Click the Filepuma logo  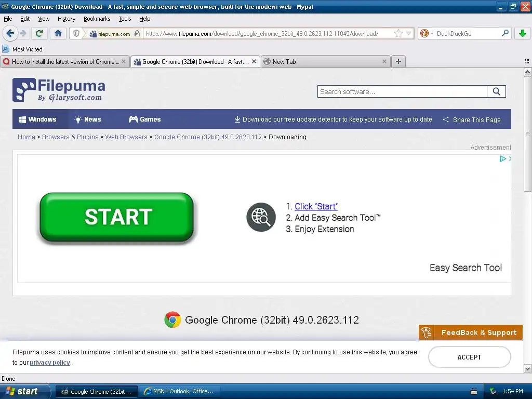tap(59, 90)
